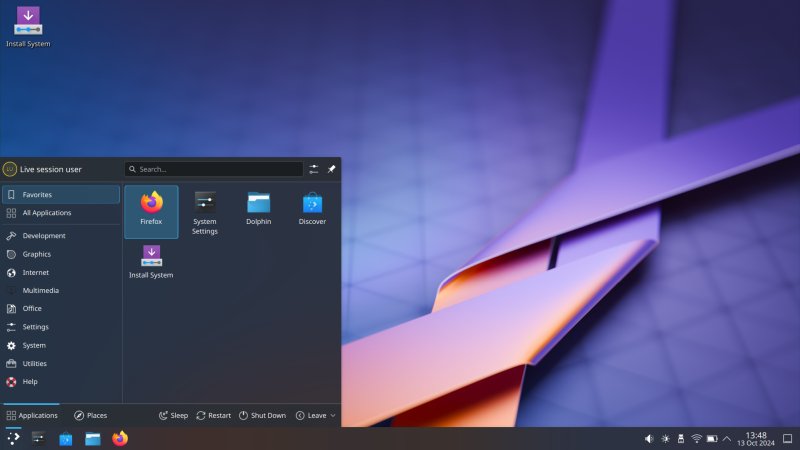
Task: Launch Firefox from the taskbar
Action: 120,438
